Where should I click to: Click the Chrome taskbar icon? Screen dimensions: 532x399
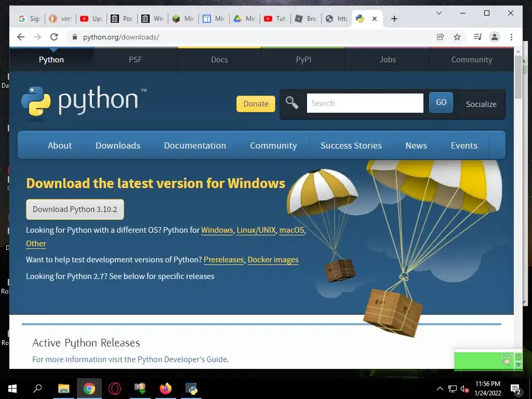tap(89, 389)
